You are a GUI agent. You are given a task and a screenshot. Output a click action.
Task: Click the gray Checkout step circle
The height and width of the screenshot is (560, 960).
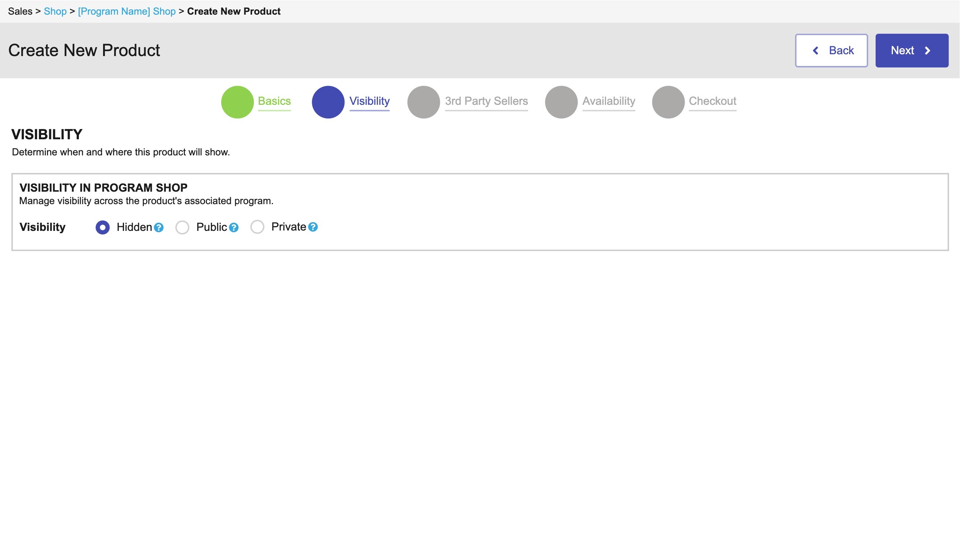[668, 102]
